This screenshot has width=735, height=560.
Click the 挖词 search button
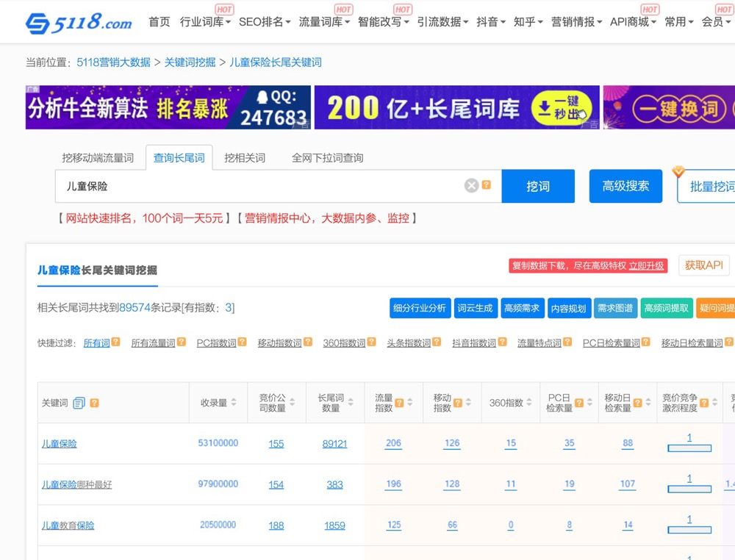538,186
